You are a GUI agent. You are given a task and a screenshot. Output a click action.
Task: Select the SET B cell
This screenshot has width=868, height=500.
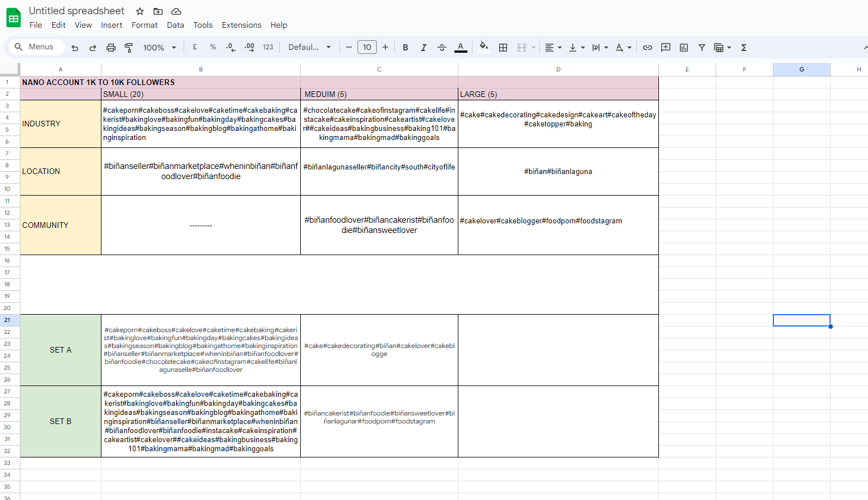coord(61,422)
